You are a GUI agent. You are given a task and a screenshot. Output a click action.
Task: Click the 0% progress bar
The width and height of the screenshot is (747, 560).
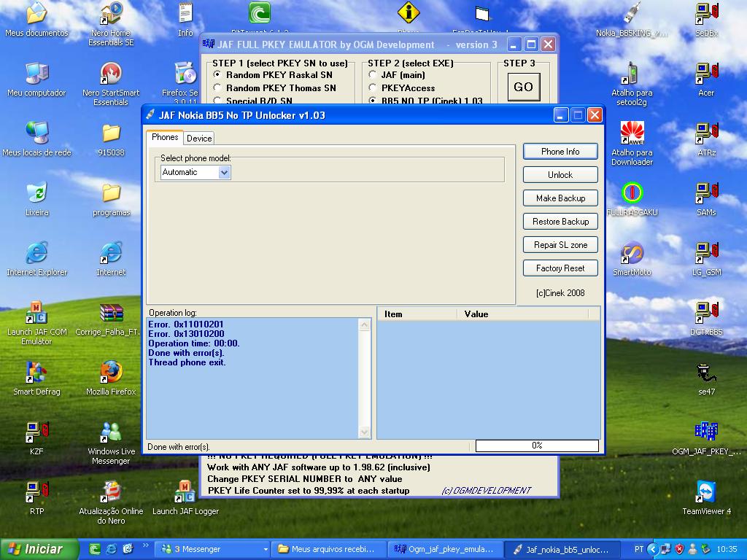[x=537, y=446]
